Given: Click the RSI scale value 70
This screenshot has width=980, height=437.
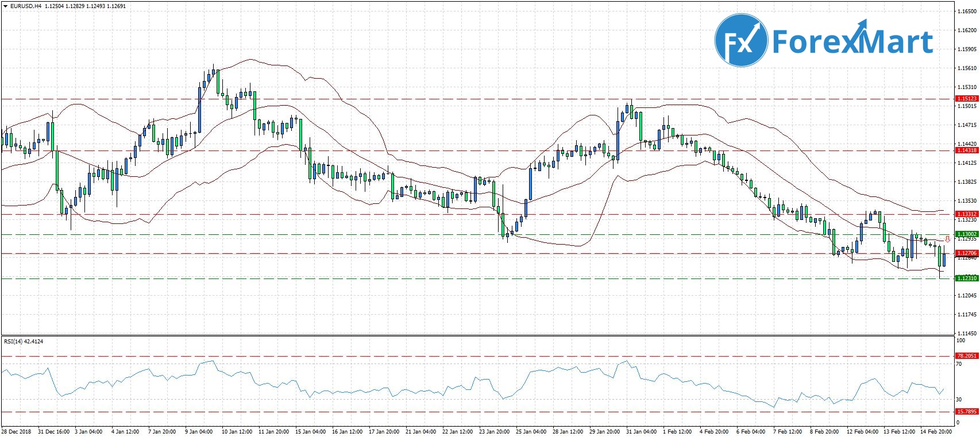Looking at the screenshot, I should tap(959, 364).
